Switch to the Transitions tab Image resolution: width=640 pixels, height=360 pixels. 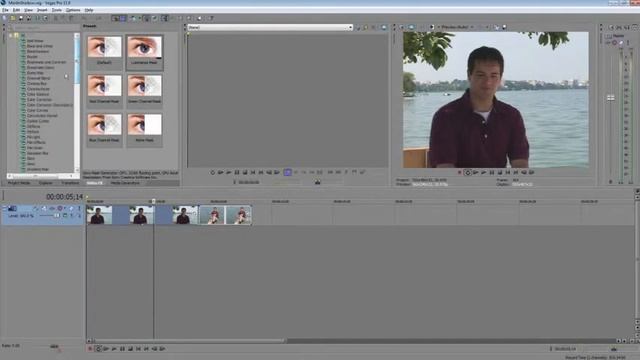tap(70, 183)
